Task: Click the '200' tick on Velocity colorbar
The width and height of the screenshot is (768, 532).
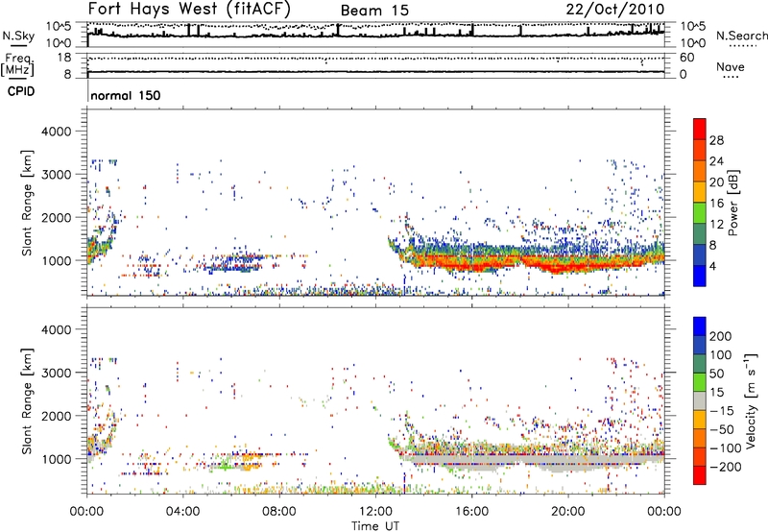Action: [721, 336]
